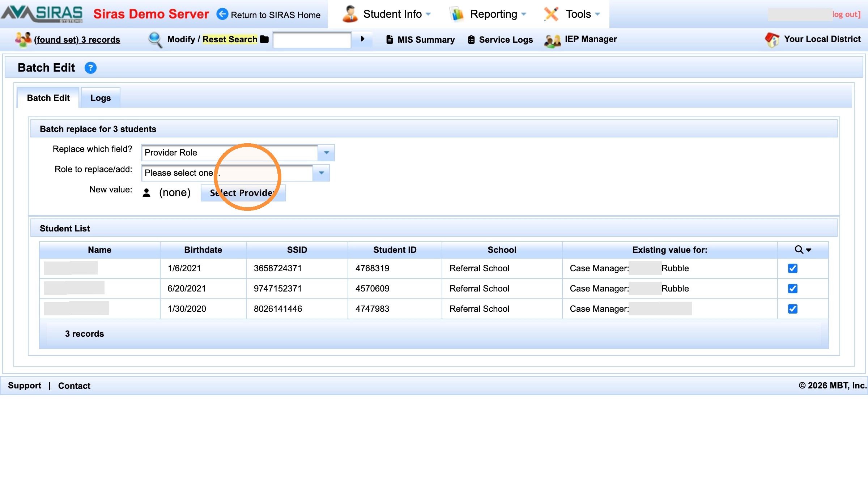Uncheck student with ID 4768319

click(x=792, y=268)
